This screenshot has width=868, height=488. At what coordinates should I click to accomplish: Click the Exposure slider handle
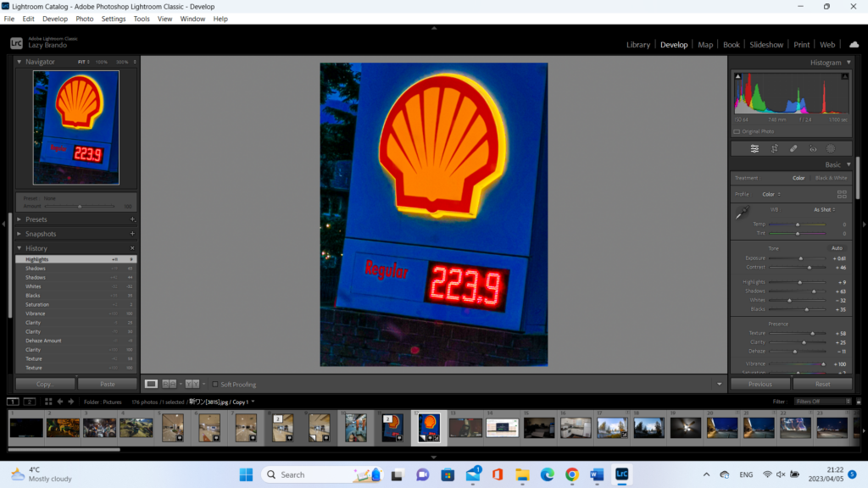tap(801, 258)
